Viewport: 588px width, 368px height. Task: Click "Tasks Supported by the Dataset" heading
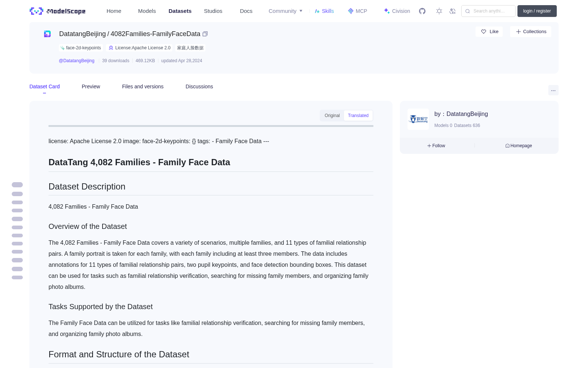(100, 307)
